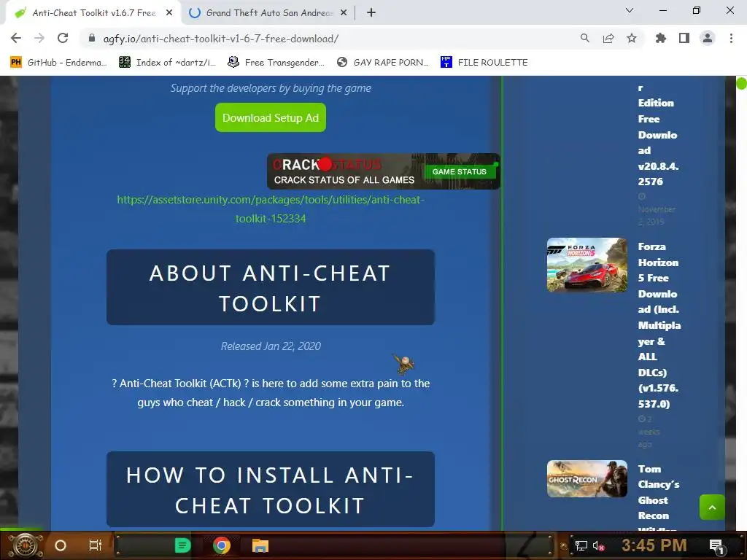
Task: Open the zoom magnifier icon
Action: pos(584,39)
